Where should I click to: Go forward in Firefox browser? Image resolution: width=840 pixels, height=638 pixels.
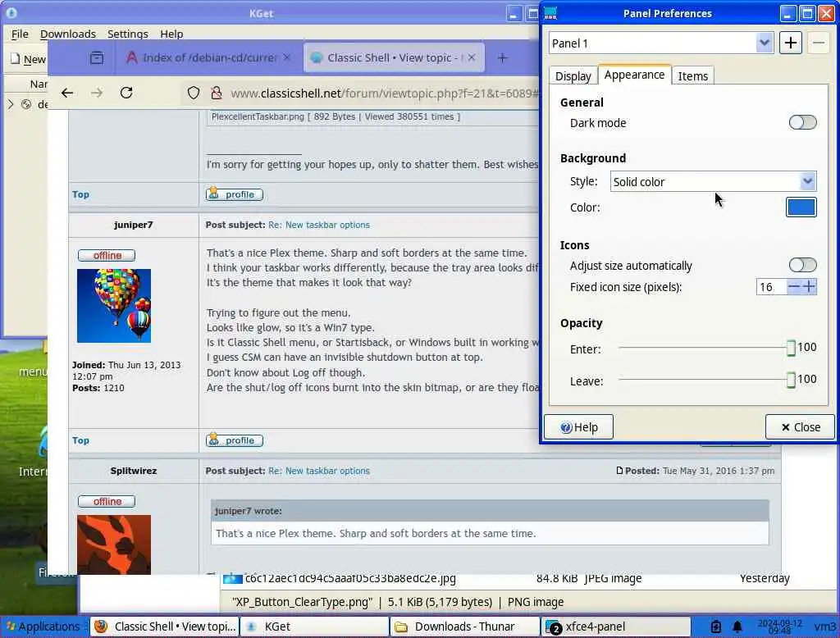coord(97,93)
